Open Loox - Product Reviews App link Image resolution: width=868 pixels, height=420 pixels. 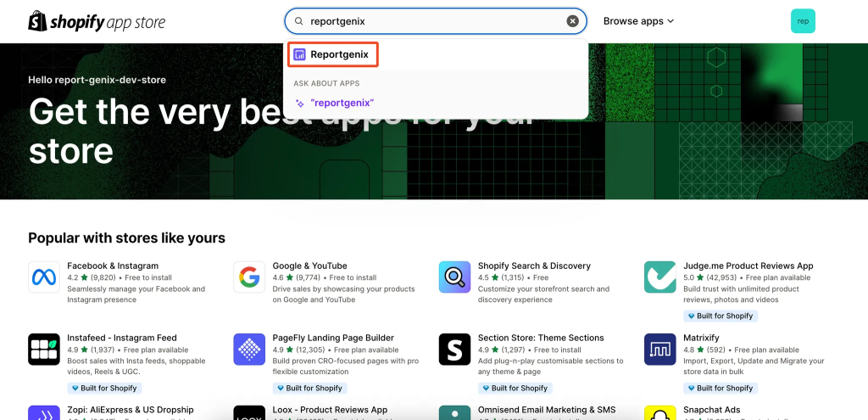coord(330,410)
